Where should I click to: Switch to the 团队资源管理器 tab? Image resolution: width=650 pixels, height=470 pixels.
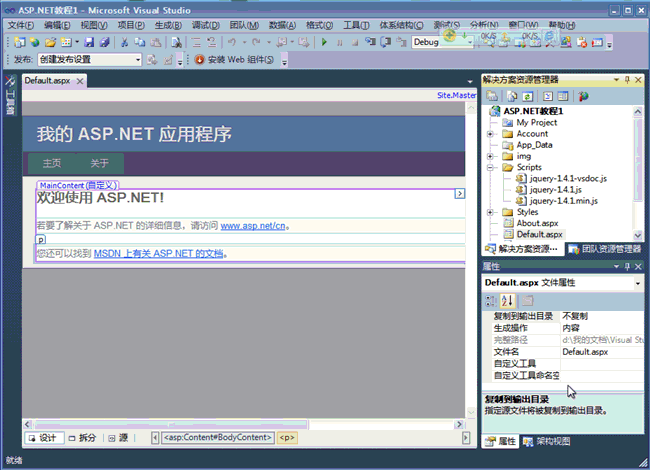[x=606, y=249]
